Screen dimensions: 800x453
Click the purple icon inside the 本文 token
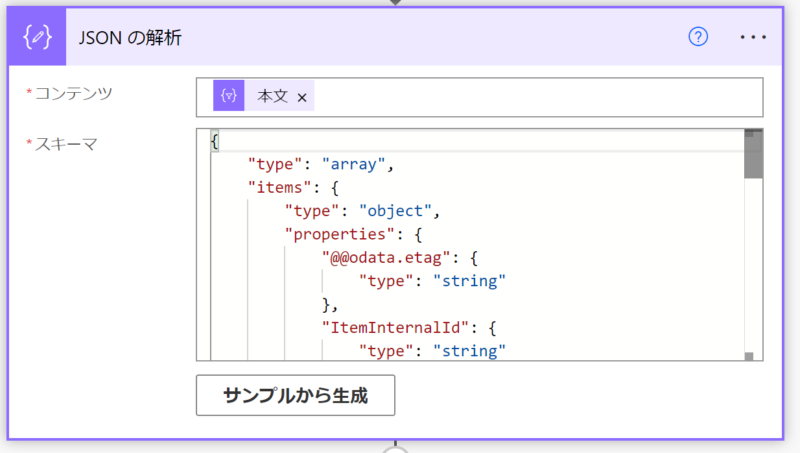[229, 97]
